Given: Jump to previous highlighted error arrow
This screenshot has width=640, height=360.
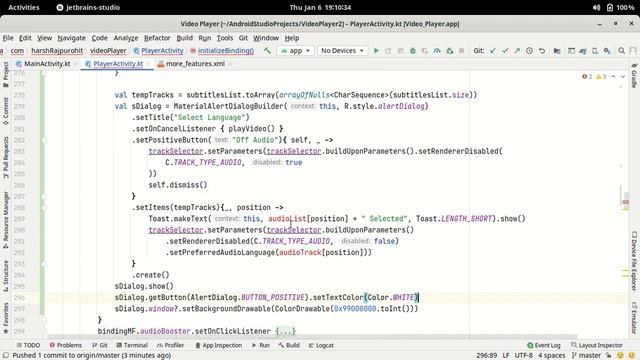Looking at the screenshot, I should coord(613,77).
